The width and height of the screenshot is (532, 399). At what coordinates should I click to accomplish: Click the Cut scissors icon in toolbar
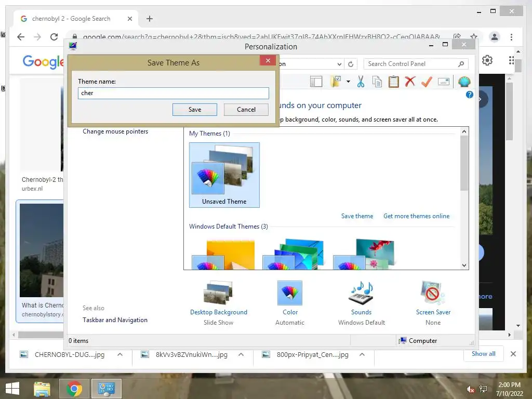click(361, 82)
